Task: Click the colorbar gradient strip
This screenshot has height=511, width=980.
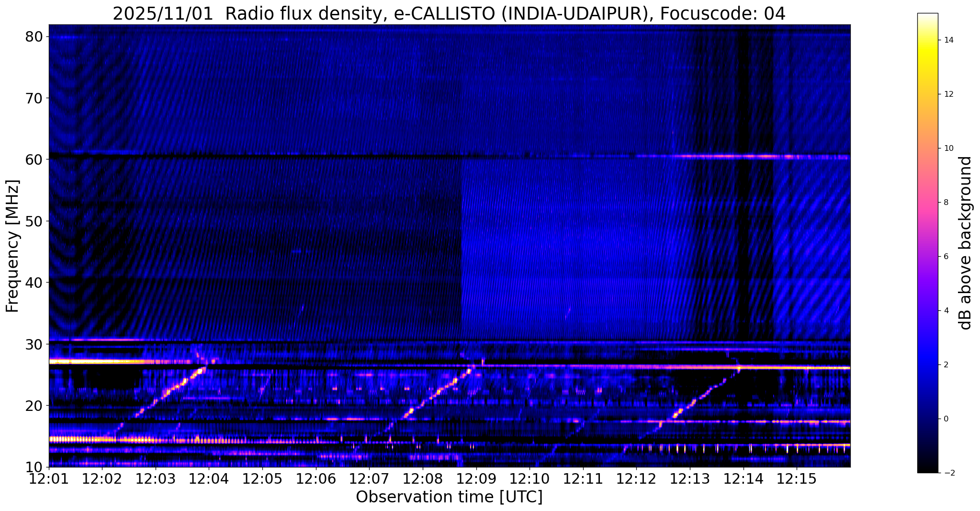Action: click(x=927, y=243)
